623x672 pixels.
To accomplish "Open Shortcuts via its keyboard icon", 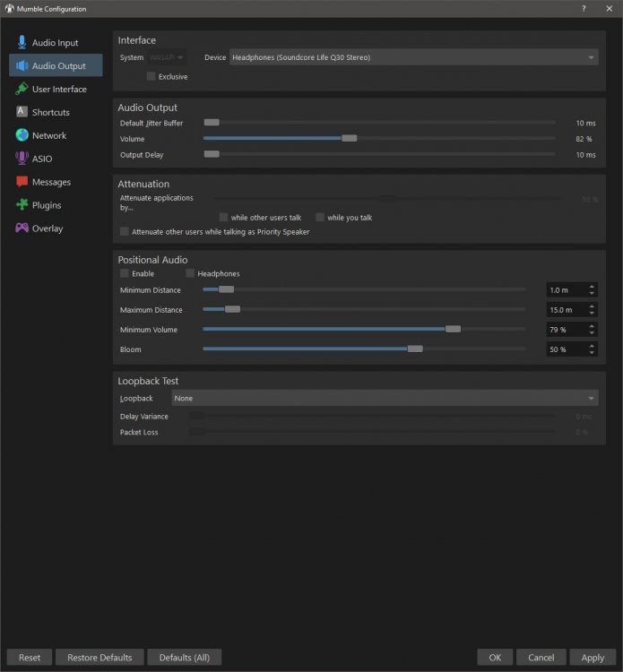I will 22,112.
